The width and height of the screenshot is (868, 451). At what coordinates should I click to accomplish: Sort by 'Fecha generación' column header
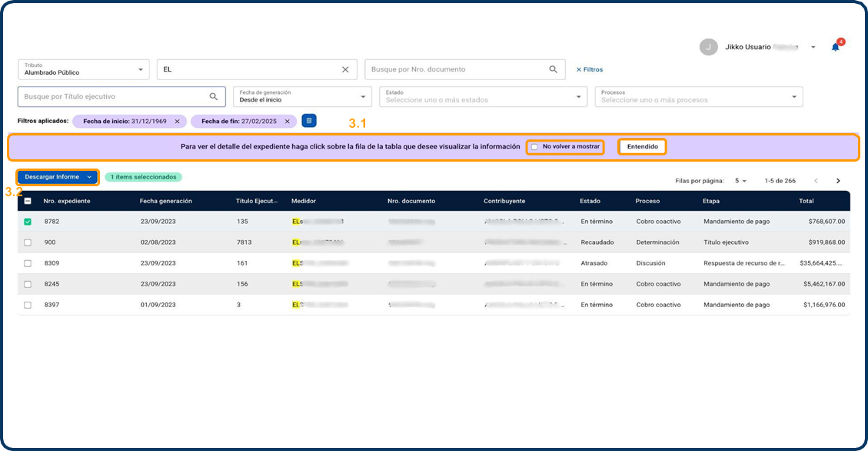click(x=165, y=201)
